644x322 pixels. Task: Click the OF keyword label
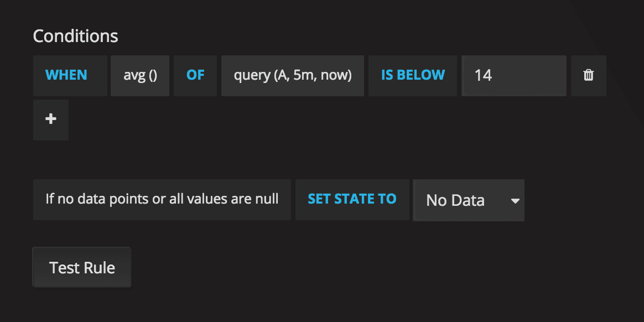195,75
